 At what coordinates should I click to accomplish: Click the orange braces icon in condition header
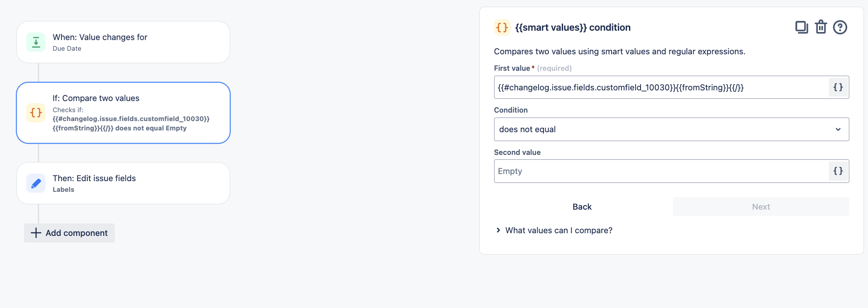click(x=502, y=28)
